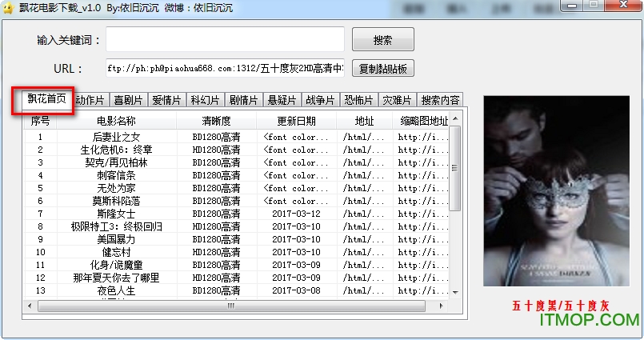This screenshot has height=340, width=644.
Task: Select the movie row 刺客信条
Action: (x=237, y=175)
